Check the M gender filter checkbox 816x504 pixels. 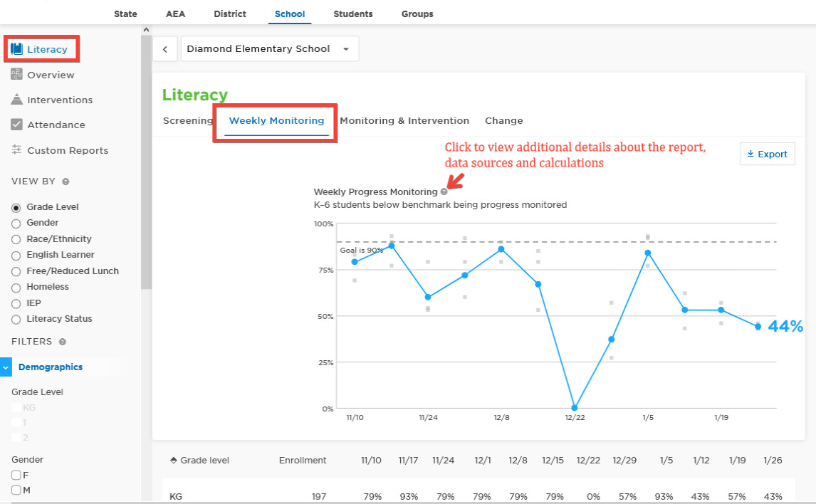click(16, 490)
